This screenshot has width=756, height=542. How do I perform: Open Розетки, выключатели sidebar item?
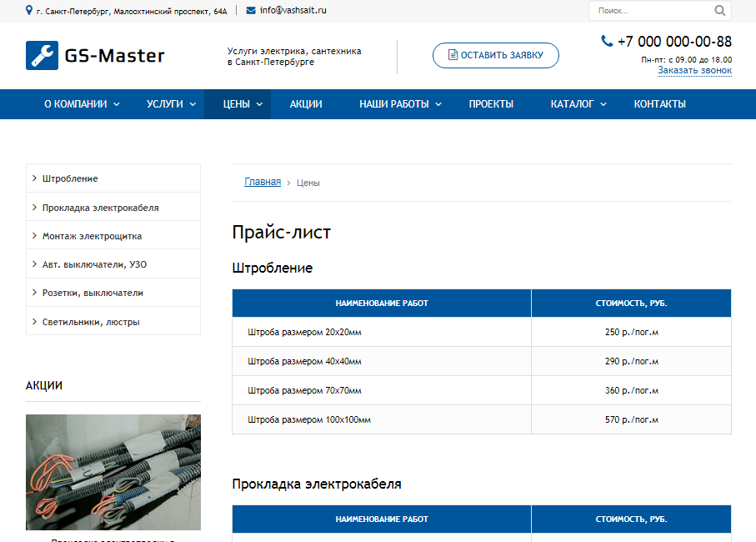(93, 293)
